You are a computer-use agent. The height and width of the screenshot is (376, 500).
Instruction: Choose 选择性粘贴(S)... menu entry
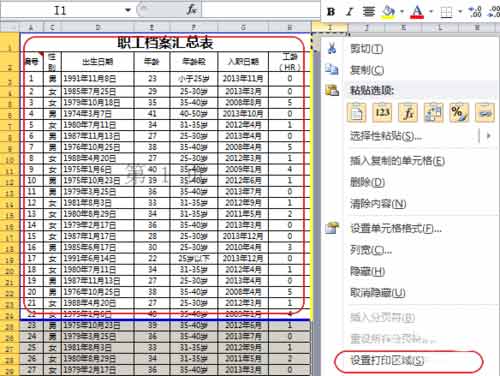click(x=386, y=136)
